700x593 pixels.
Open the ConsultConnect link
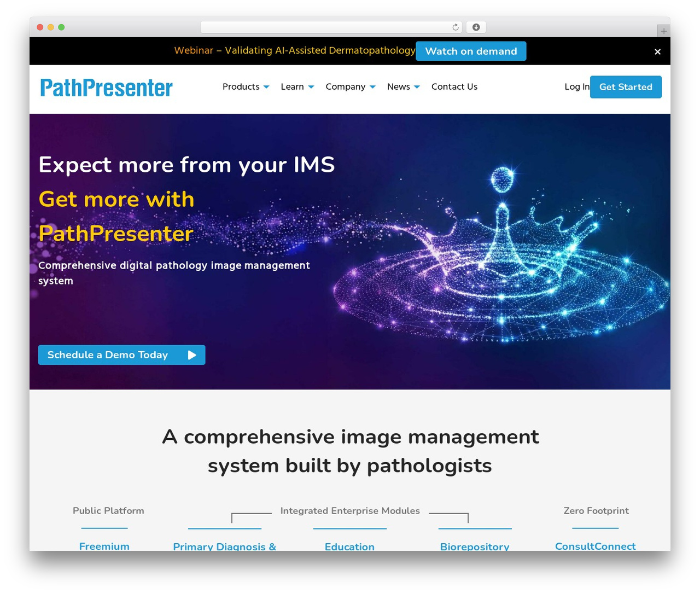[x=596, y=546]
